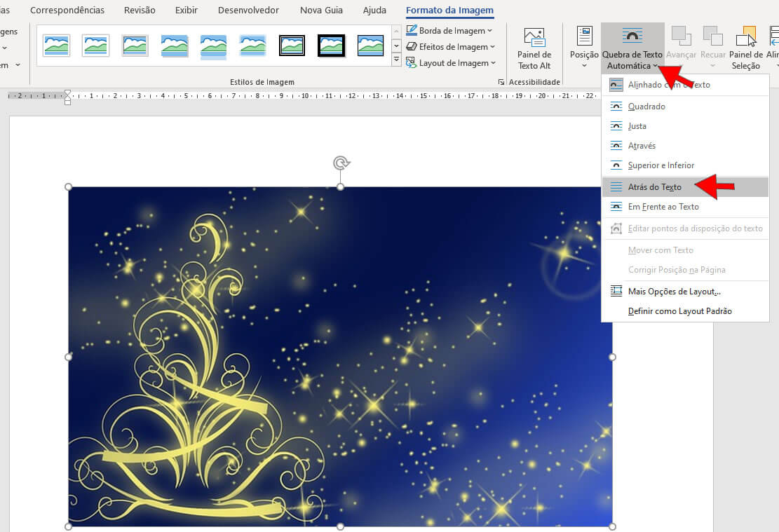The height and width of the screenshot is (532, 779).
Task: Select Atrás do Texto menu item
Action: pyautogui.click(x=685, y=187)
